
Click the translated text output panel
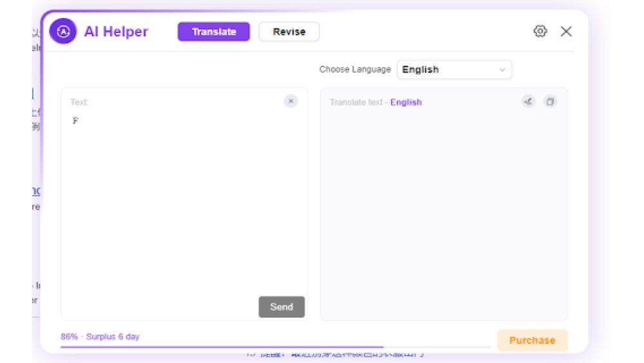(444, 204)
